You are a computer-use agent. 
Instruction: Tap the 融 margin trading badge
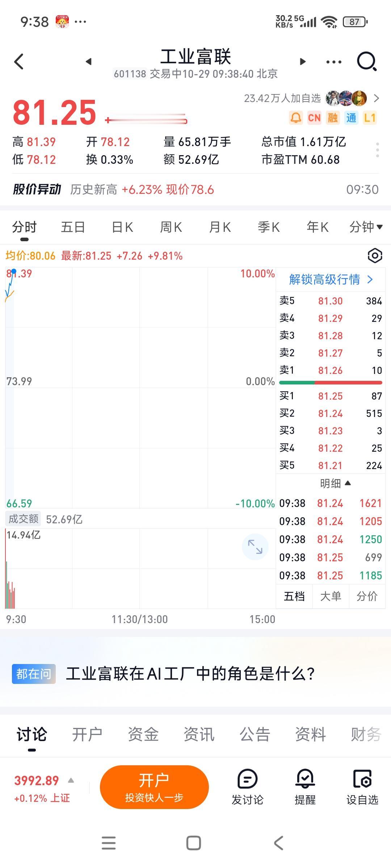(x=333, y=118)
